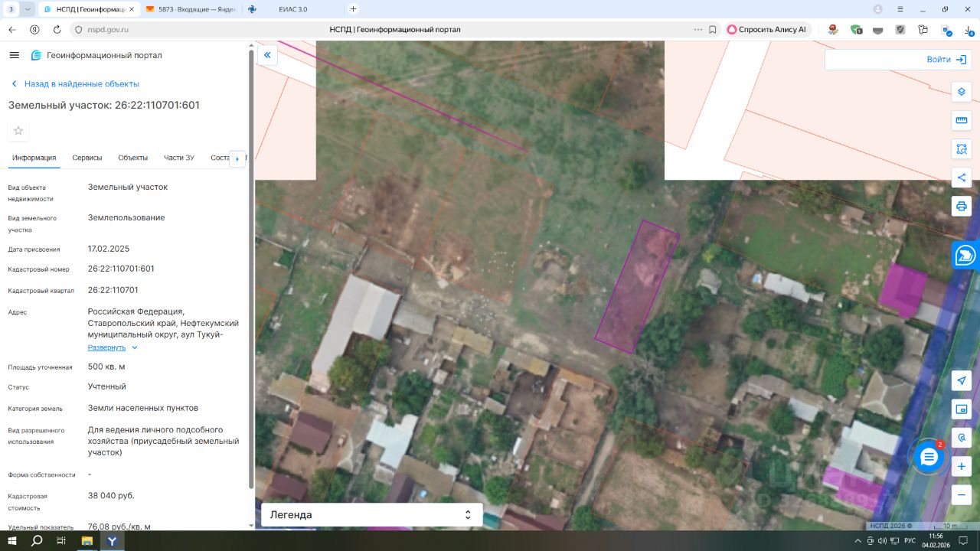Click cadastral value 38 040 руб.

[111, 495]
